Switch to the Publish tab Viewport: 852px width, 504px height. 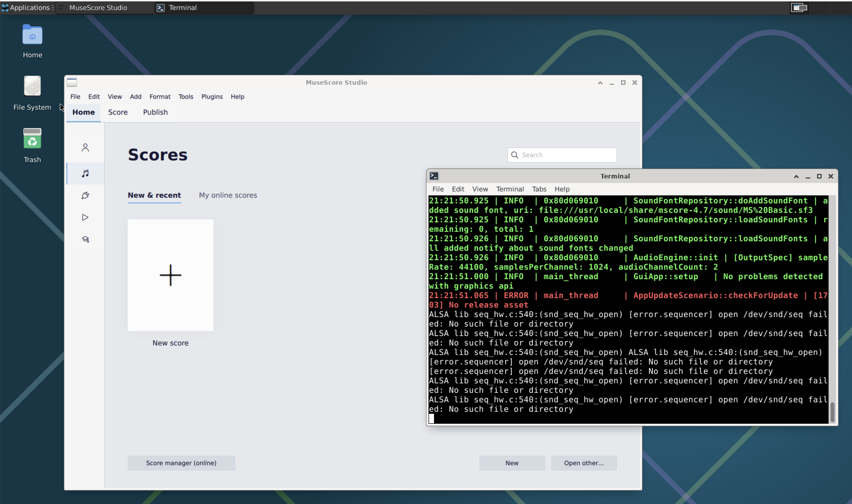(x=155, y=112)
